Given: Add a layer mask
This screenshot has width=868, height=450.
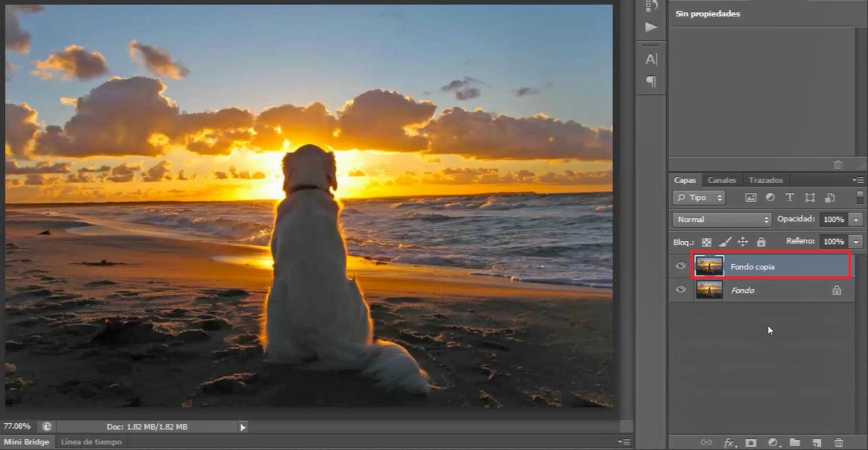Looking at the screenshot, I should click(x=751, y=442).
